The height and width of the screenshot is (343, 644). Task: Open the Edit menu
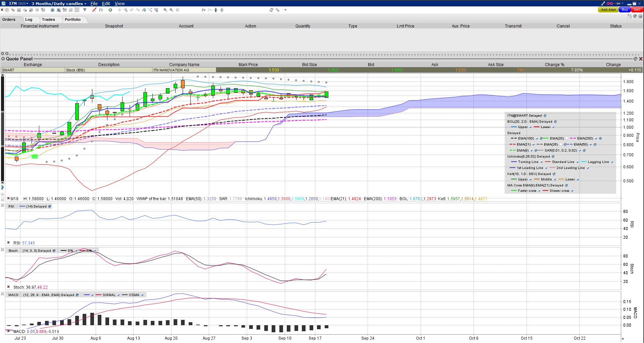click(x=106, y=3)
